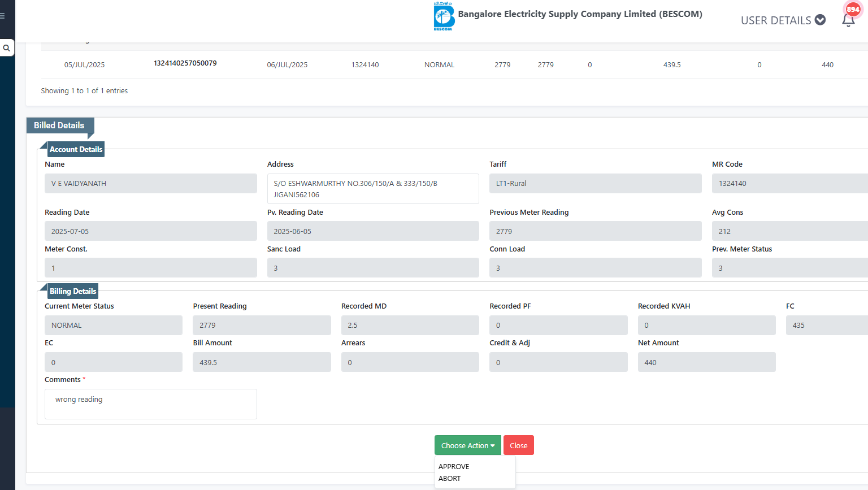The image size is (868, 490).
Task: Click the Tariff field LT1-Rural
Action: 595,184
